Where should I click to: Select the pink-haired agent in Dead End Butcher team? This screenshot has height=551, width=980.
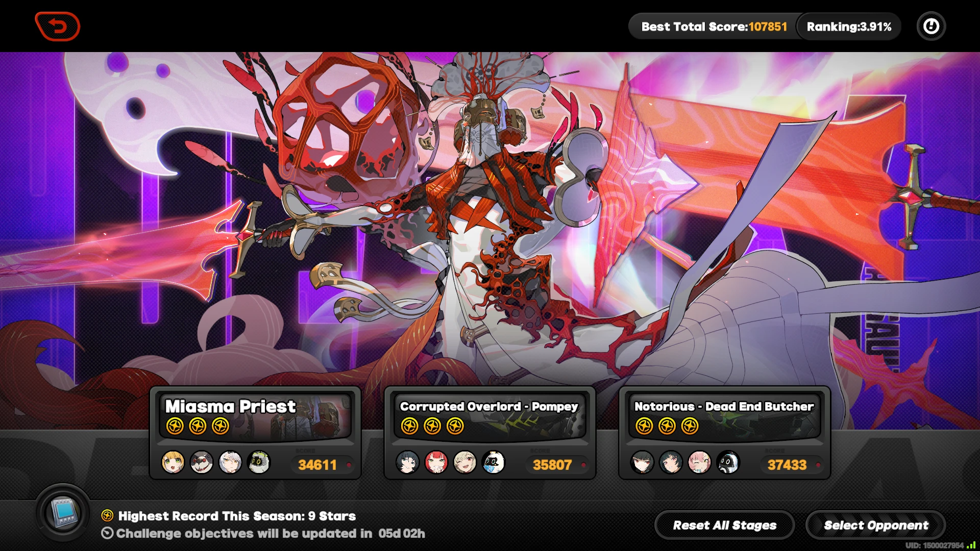pyautogui.click(x=700, y=463)
